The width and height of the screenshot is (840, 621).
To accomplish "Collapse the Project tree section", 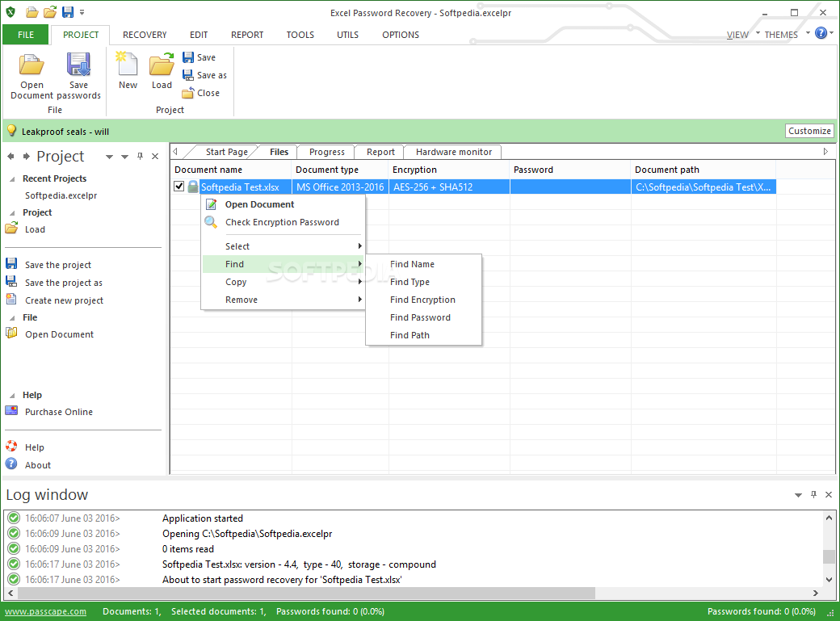I will click(x=12, y=212).
